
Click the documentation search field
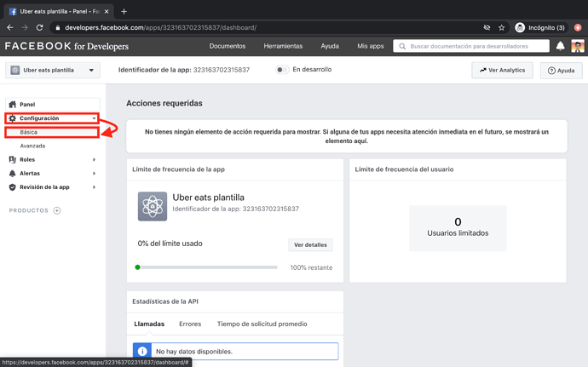coord(471,46)
